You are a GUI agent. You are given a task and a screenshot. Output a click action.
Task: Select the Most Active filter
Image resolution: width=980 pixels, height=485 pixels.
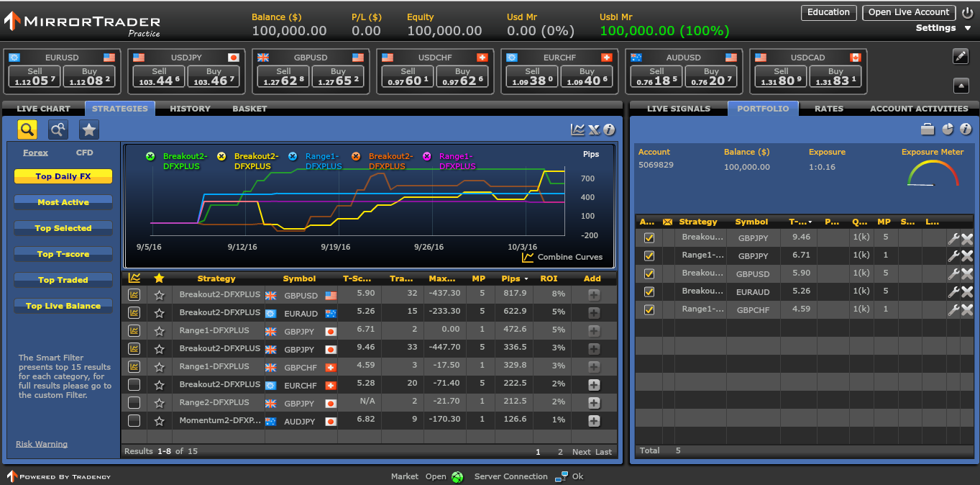tap(63, 202)
